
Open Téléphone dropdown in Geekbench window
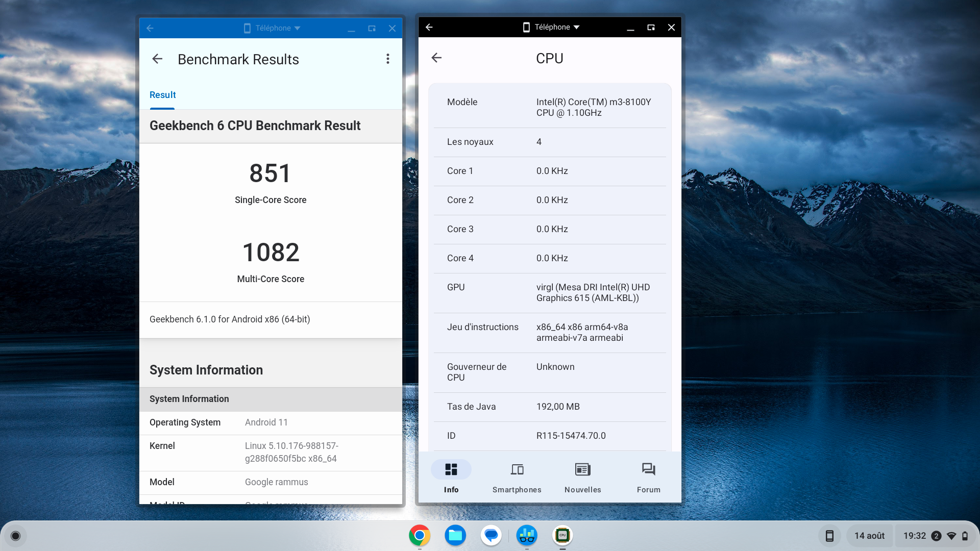pyautogui.click(x=272, y=28)
